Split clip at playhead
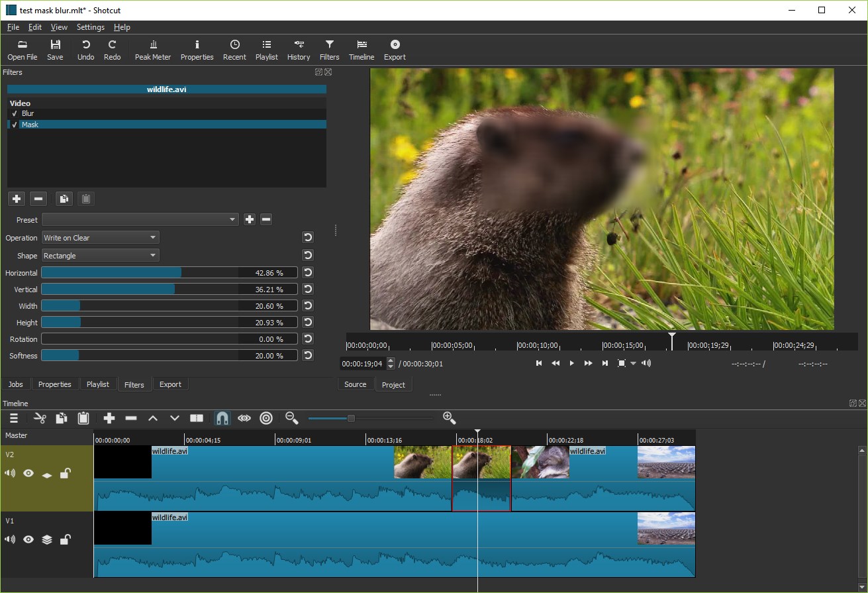Image resolution: width=868 pixels, height=593 pixels. point(197,418)
